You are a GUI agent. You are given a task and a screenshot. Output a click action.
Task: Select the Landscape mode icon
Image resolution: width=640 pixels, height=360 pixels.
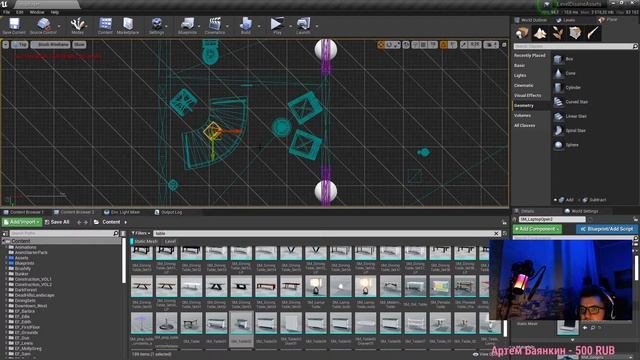540,33
